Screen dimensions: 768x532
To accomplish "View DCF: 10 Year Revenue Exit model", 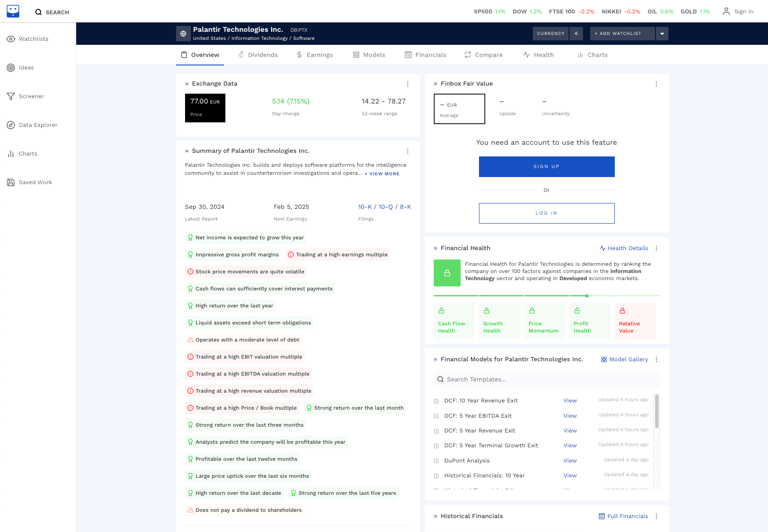I will (570, 401).
